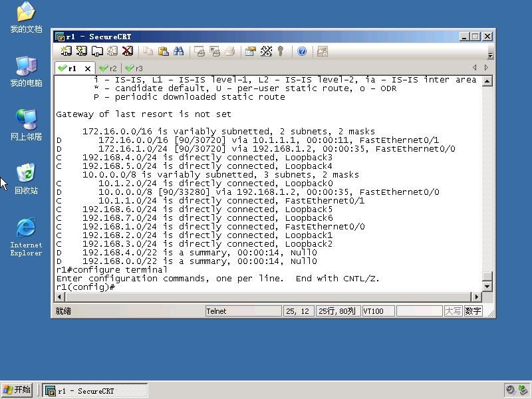532x399 pixels.
Task: Minimize the SecureCRT window
Action: pyautogui.click(x=464, y=37)
